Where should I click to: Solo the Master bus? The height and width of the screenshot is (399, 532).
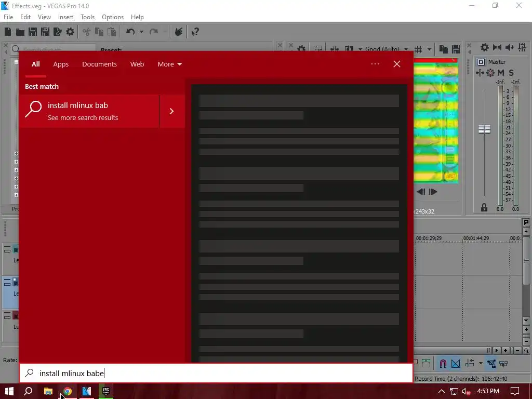pyautogui.click(x=511, y=73)
